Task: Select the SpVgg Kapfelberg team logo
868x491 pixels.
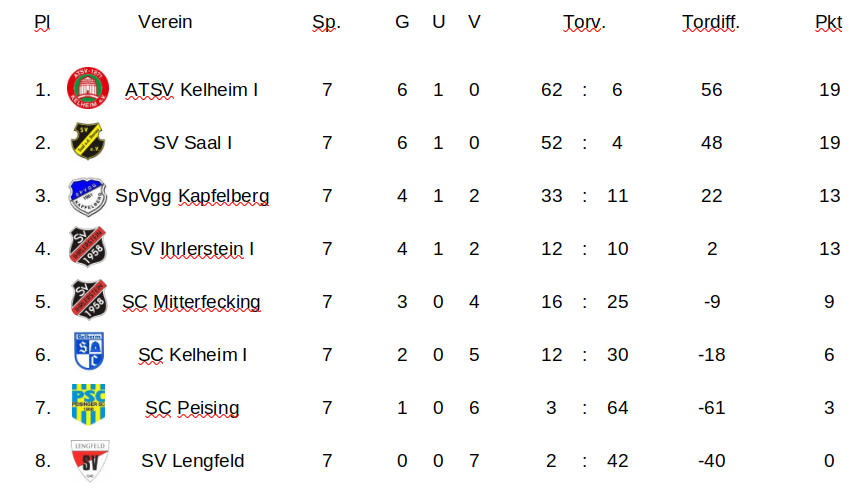Action: click(x=88, y=196)
